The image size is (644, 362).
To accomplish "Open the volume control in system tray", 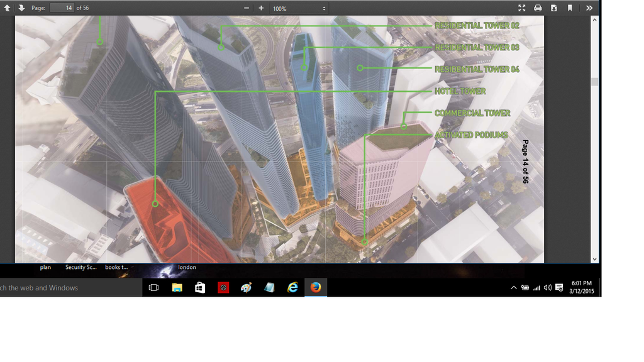I will [547, 288].
